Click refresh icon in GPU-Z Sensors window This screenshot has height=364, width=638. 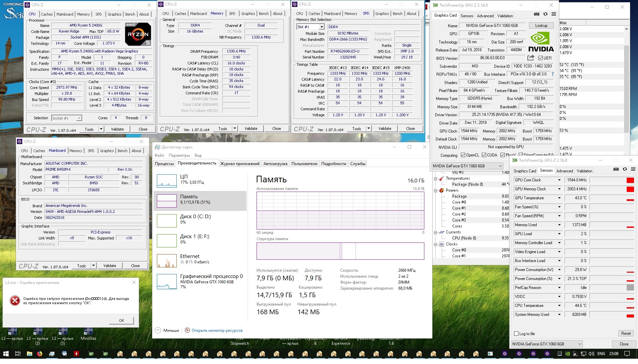625,169
